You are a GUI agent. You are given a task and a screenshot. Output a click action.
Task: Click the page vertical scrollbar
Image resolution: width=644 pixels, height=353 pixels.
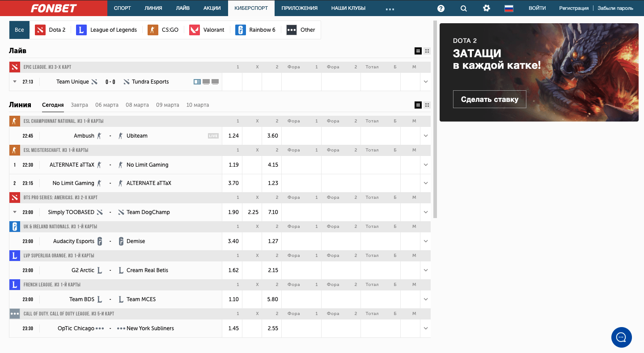(435, 119)
